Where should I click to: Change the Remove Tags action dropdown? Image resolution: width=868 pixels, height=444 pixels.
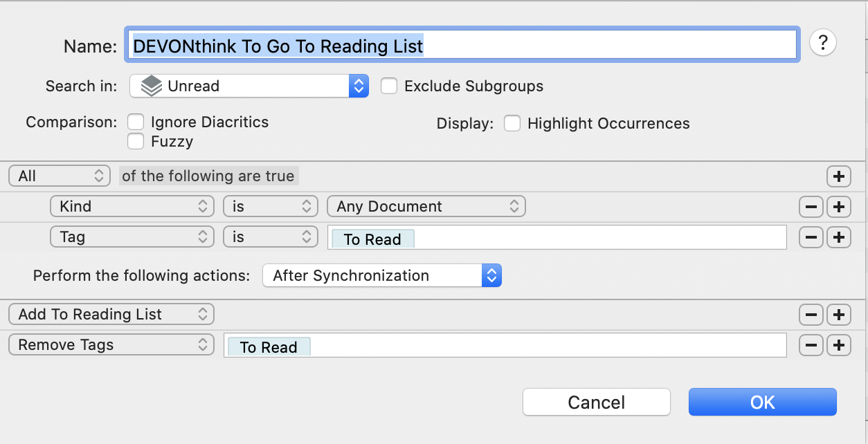pos(111,344)
